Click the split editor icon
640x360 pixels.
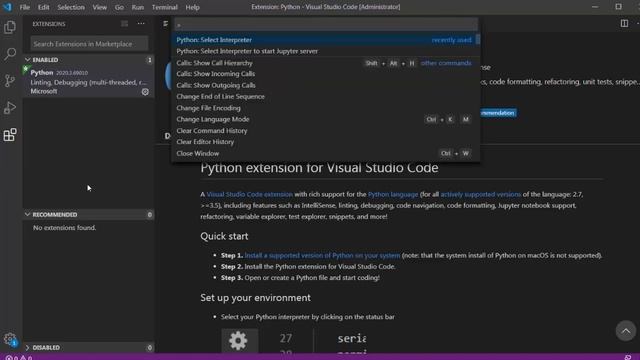pos(624,23)
